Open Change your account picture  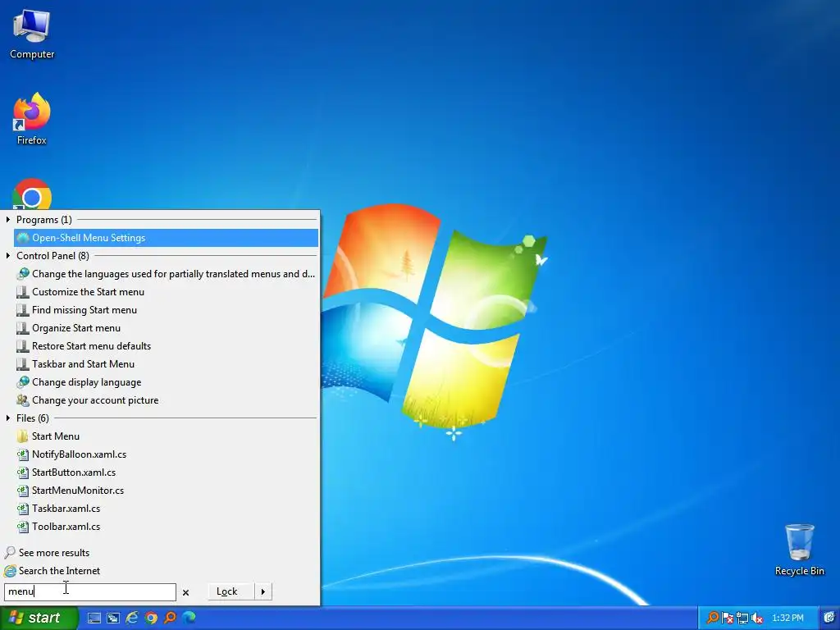(x=166, y=400)
